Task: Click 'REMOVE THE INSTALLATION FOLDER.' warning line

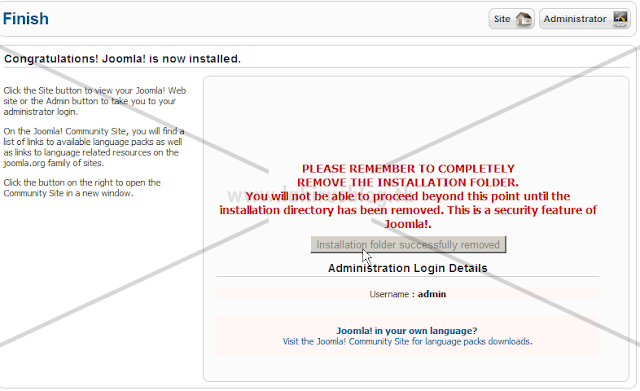Action: [408, 182]
